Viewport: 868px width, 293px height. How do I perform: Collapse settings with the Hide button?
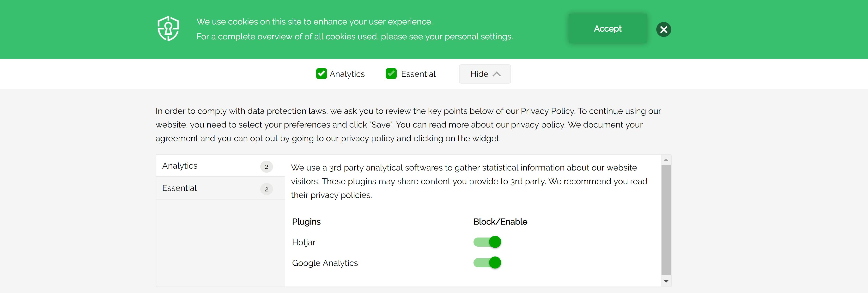[x=484, y=74]
